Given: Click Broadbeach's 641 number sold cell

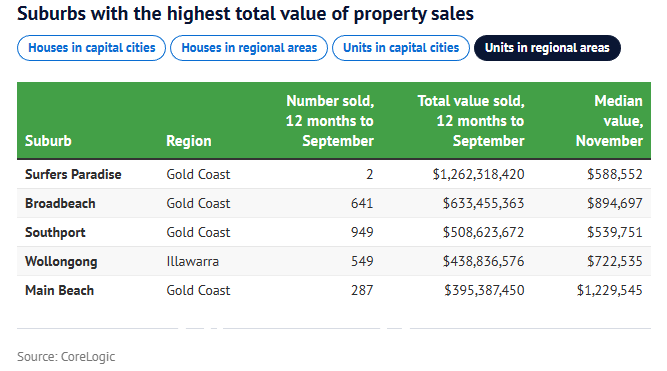Looking at the screenshot, I should [x=362, y=203].
